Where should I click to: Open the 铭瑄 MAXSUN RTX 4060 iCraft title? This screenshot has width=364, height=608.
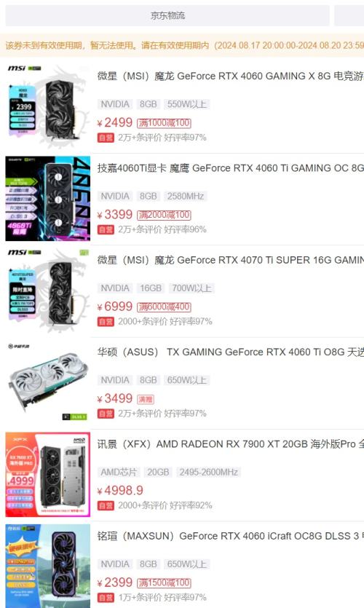(230, 536)
